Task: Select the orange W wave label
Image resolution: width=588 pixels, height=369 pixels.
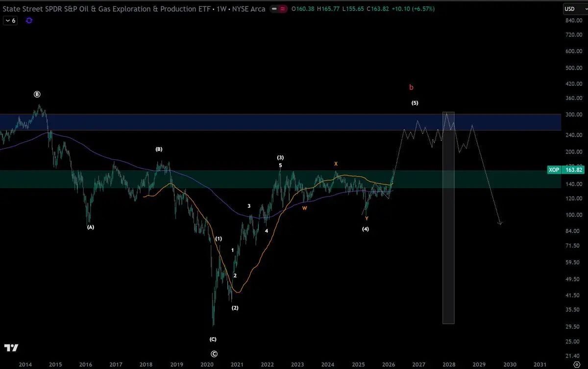Action: (x=304, y=208)
